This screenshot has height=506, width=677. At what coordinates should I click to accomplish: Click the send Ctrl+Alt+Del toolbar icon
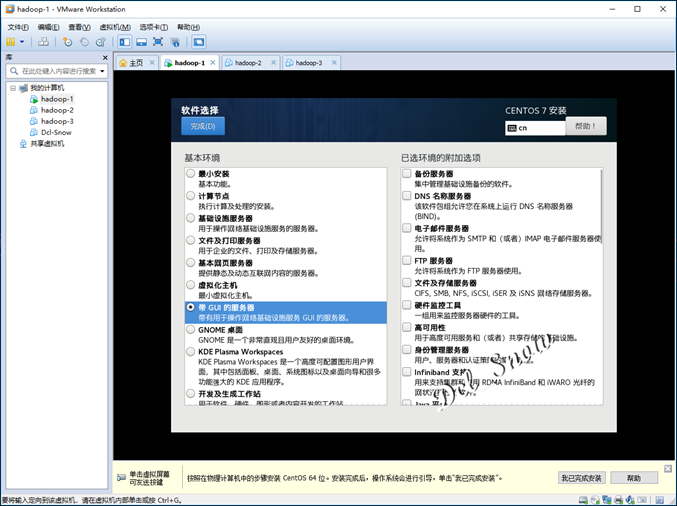43,42
